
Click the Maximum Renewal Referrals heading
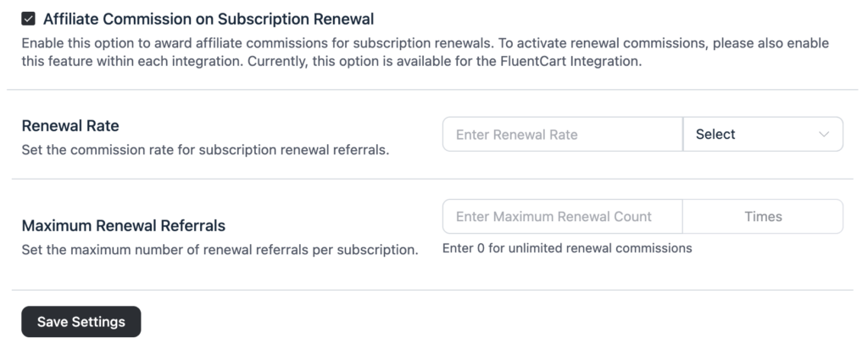point(123,226)
